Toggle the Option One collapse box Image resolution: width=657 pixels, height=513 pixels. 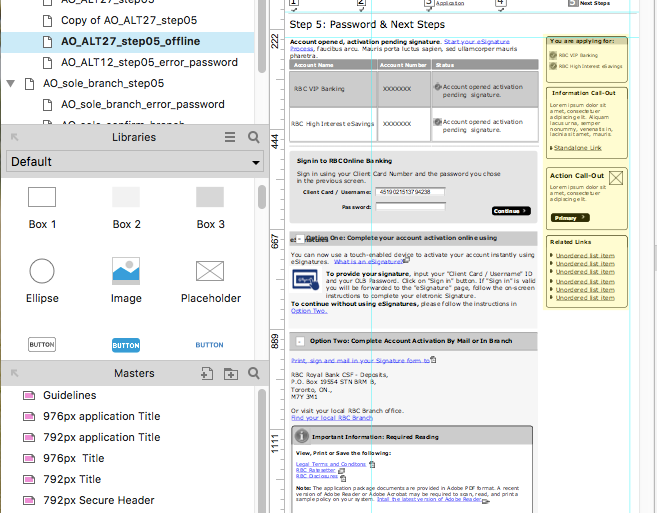coord(300,238)
